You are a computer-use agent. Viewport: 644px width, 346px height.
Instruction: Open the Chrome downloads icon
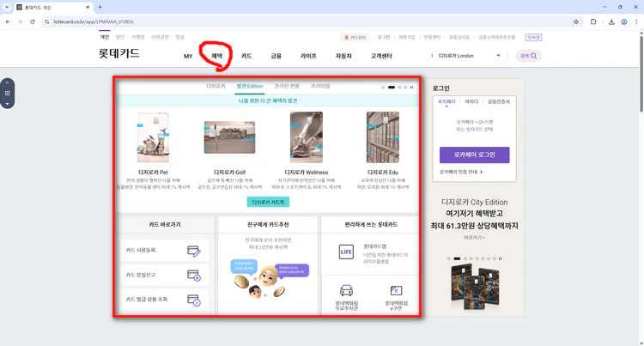point(611,21)
